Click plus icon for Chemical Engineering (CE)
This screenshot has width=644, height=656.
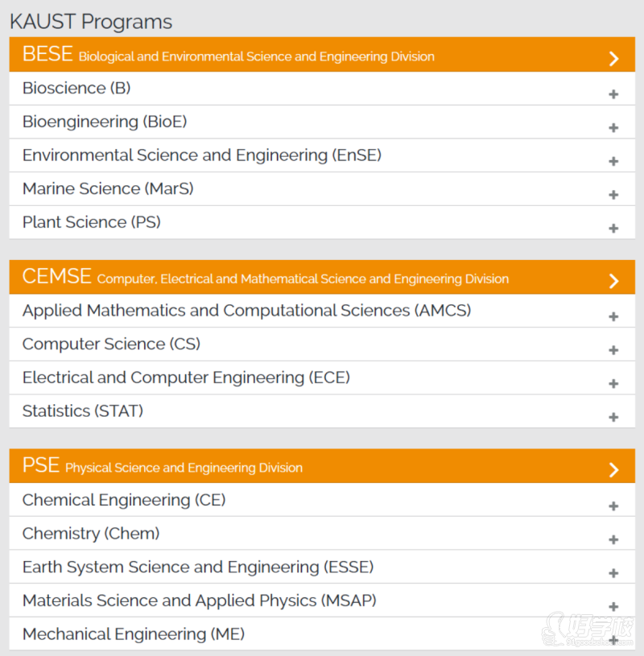613,506
